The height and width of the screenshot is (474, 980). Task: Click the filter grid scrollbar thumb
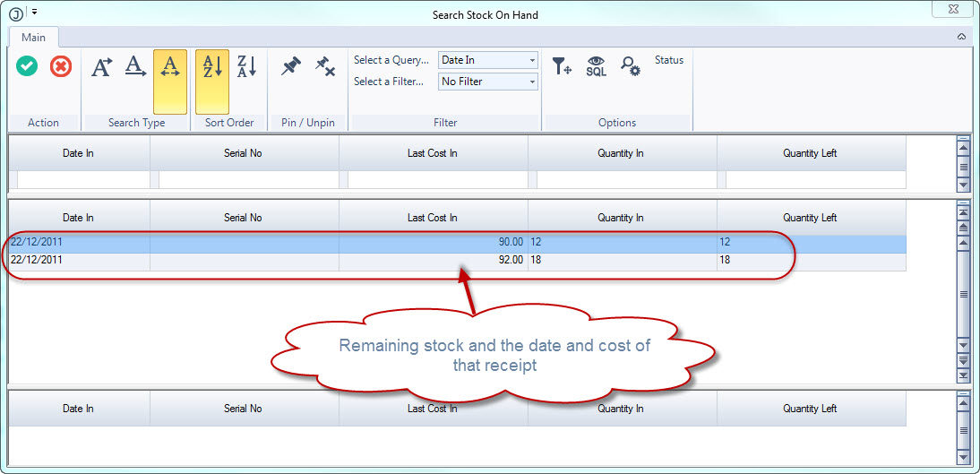(963, 167)
